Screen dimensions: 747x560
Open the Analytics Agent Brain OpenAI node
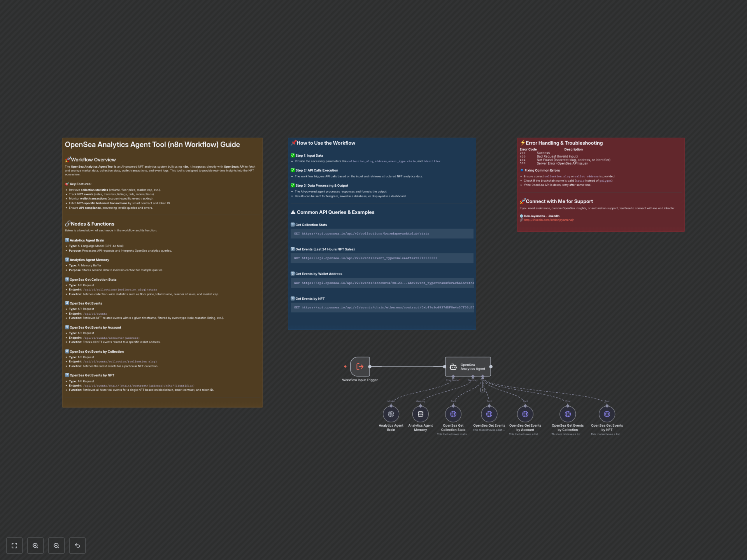[x=391, y=414]
